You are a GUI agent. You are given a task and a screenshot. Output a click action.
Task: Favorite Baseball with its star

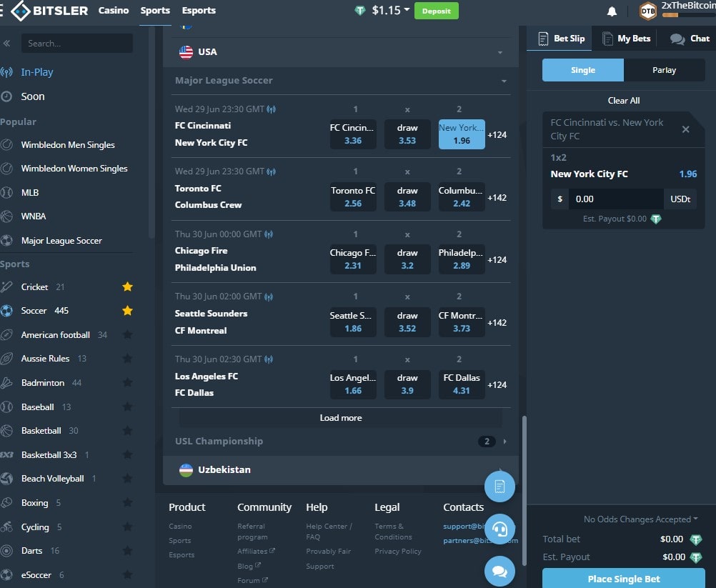[x=127, y=407]
